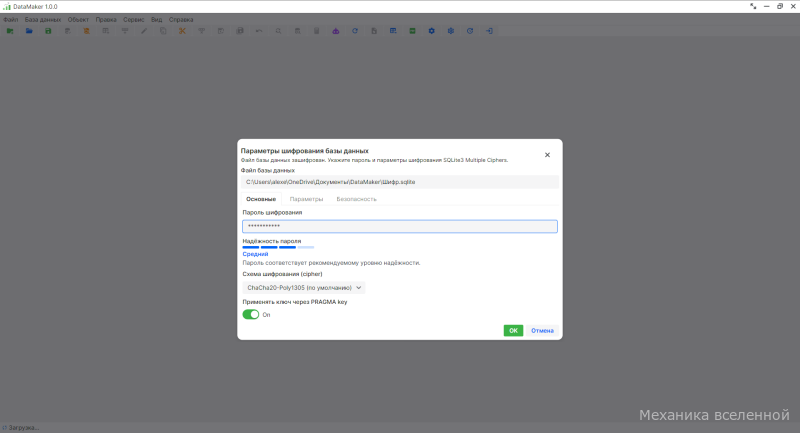Open the Файл menu

pyautogui.click(x=11, y=20)
